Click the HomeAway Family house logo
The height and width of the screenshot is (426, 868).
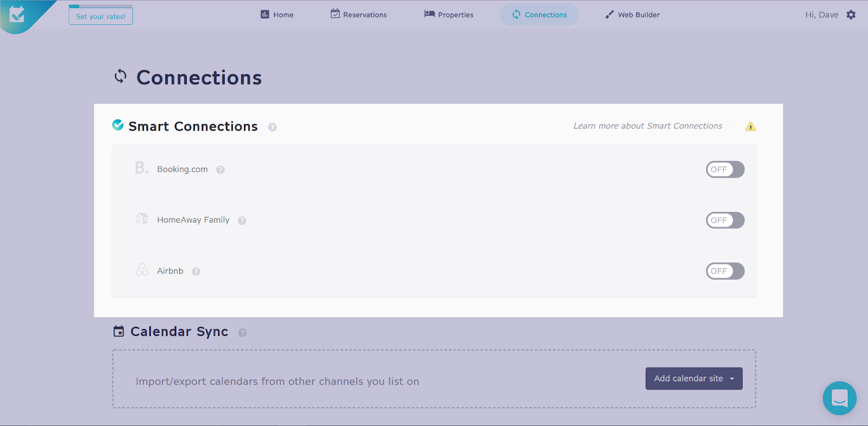tap(142, 218)
